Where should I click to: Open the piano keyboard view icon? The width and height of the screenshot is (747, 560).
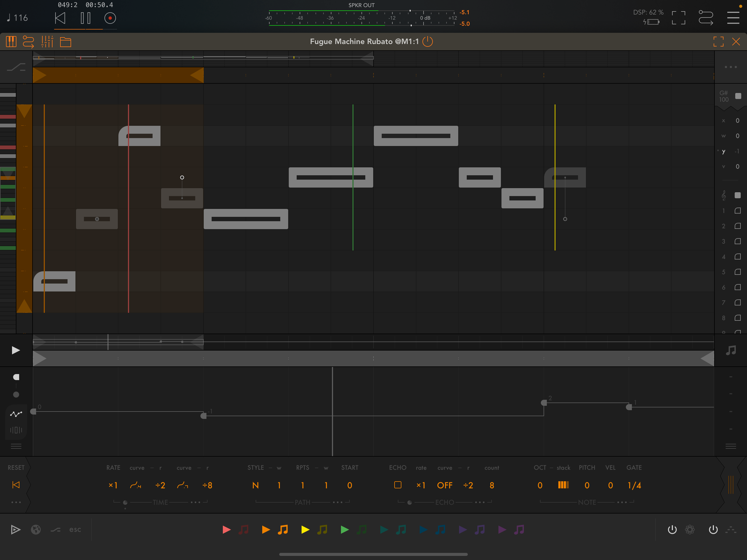(11, 42)
